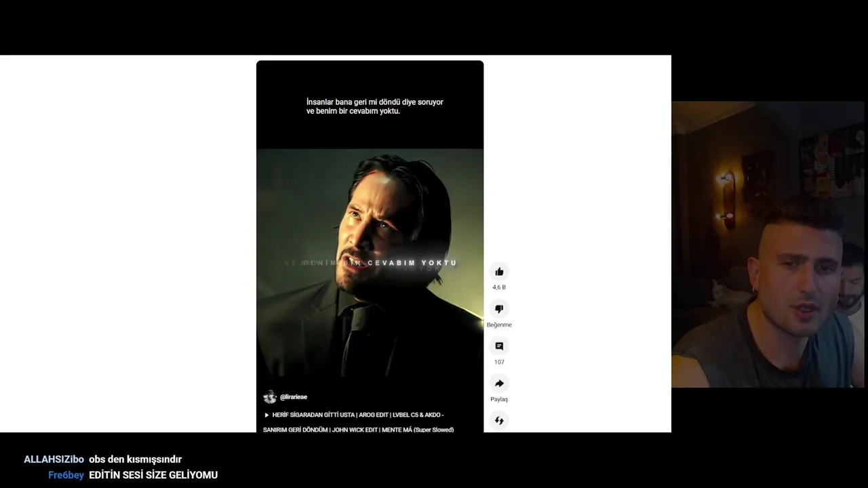Click the ALLAHSIZibo chat username
Screen dimensions: 868x488
pos(54,460)
